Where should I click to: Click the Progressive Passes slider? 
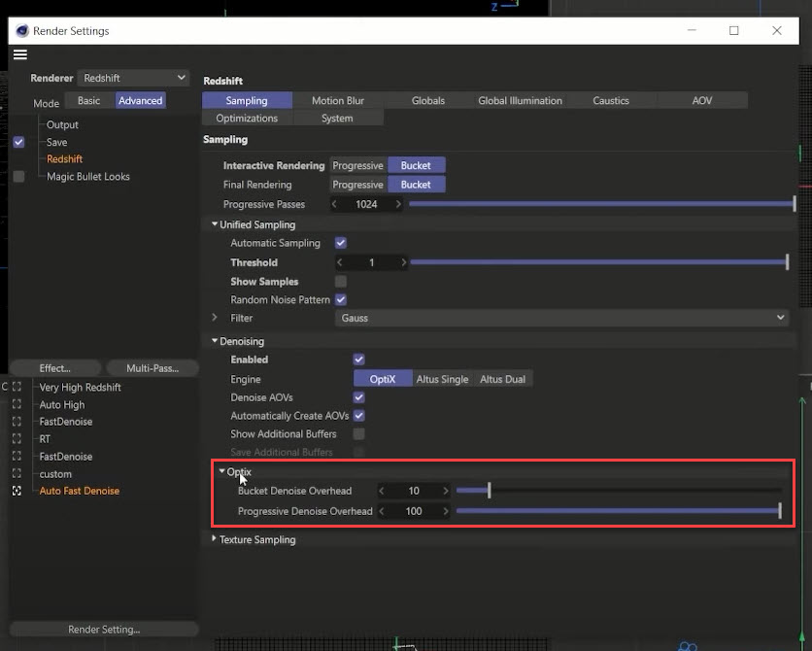coord(602,204)
